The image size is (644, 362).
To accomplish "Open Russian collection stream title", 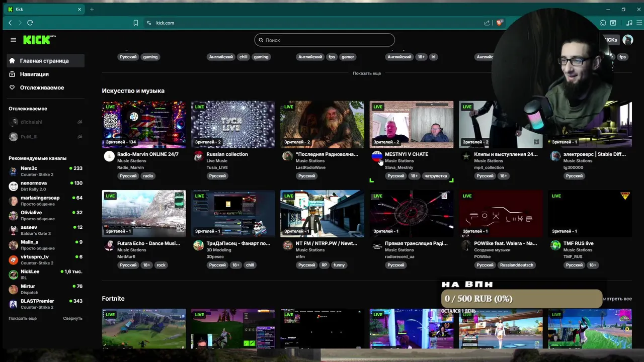I will point(227,154).
